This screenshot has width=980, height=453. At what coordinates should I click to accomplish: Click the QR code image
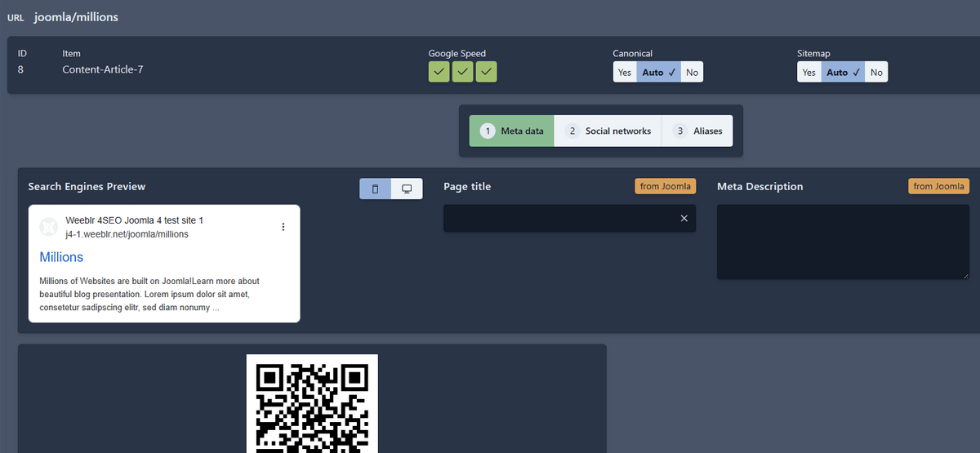(312, 403)
